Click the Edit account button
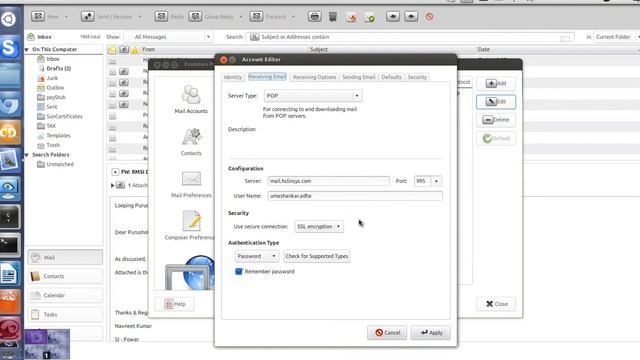Viewport: 640px width, 360px height. [496, 102]
